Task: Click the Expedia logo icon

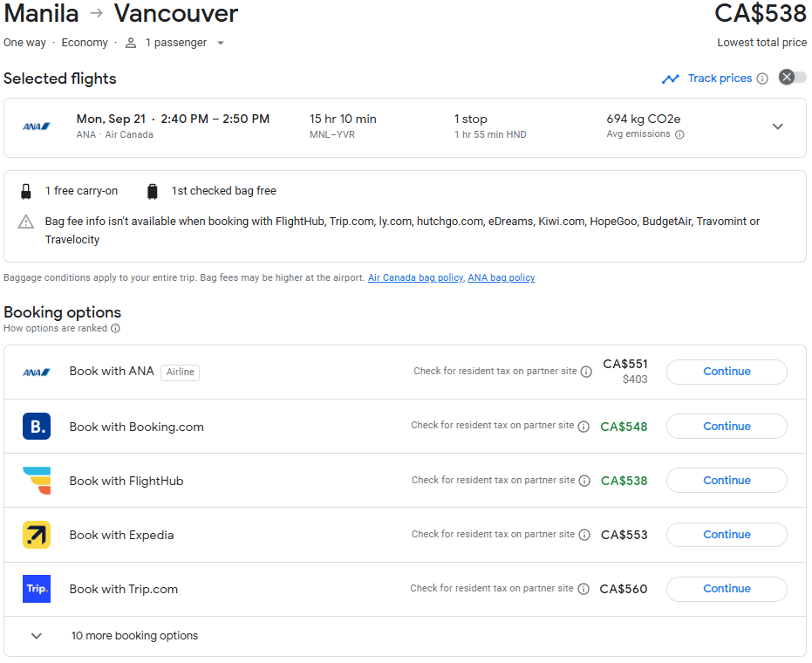Action: click(x=37, y=535)
